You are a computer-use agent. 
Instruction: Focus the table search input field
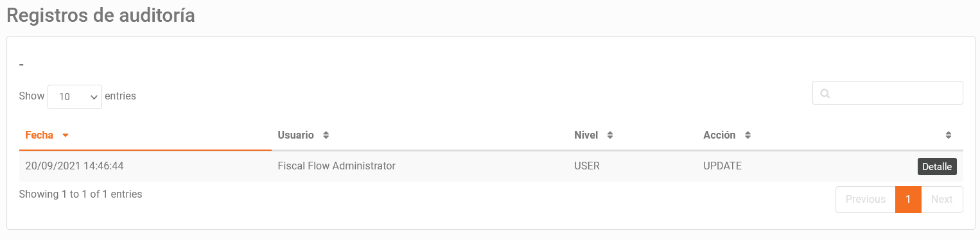coord(888,92)
